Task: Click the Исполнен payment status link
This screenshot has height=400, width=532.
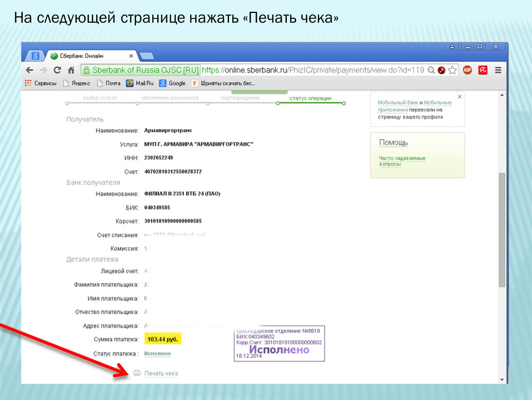Action: click(x=157, y=354)
